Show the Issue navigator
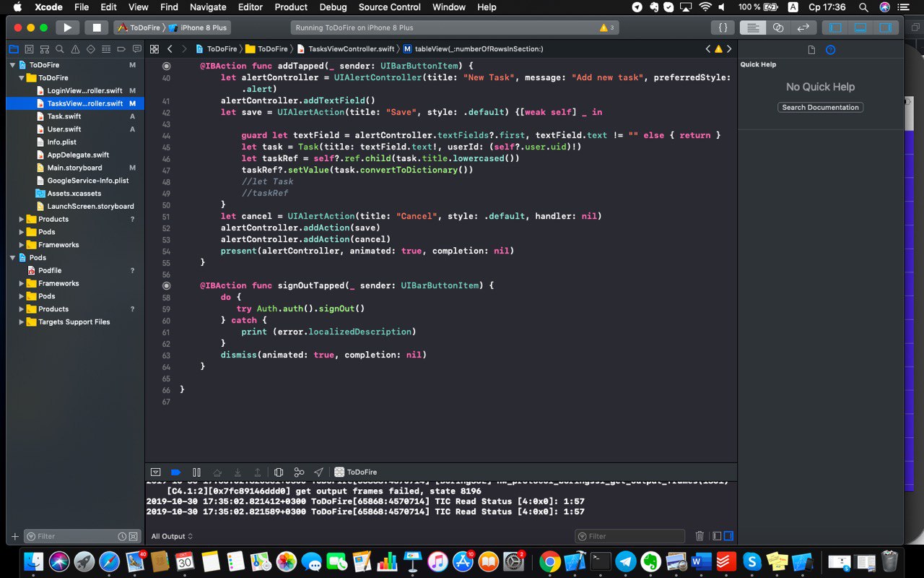This screenshot has width=924, height=578. tap(75, 49)
